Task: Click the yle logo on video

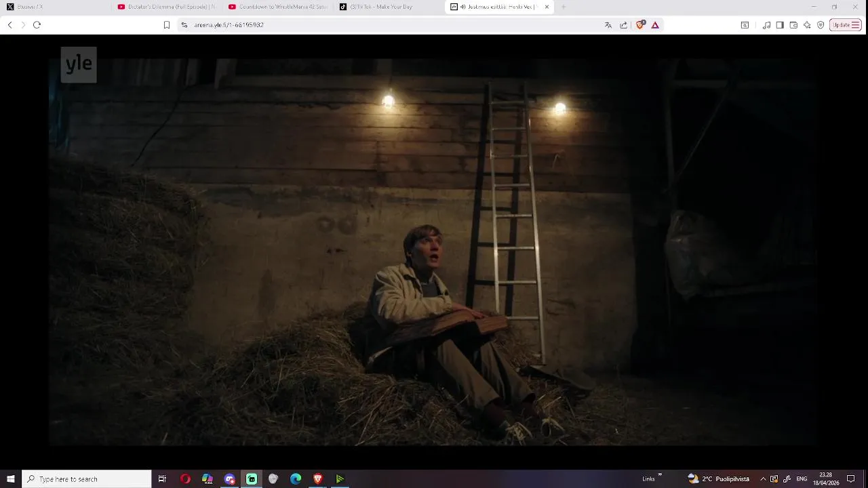Action: pyautogui.click(x=79, y=64)
